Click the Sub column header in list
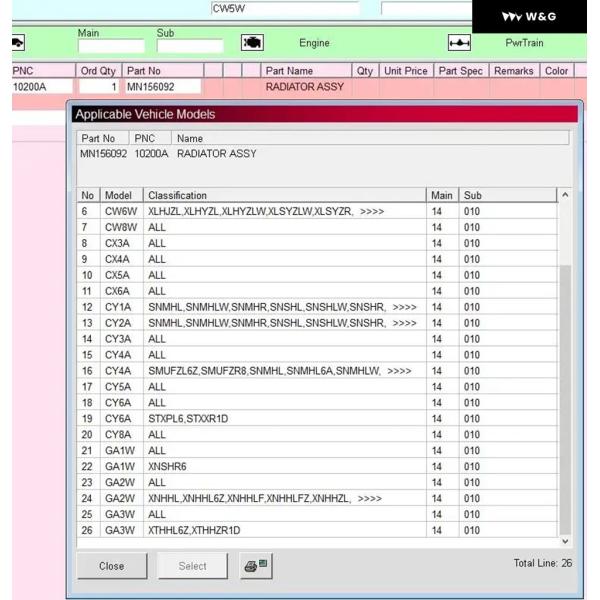 click(508, 195)
